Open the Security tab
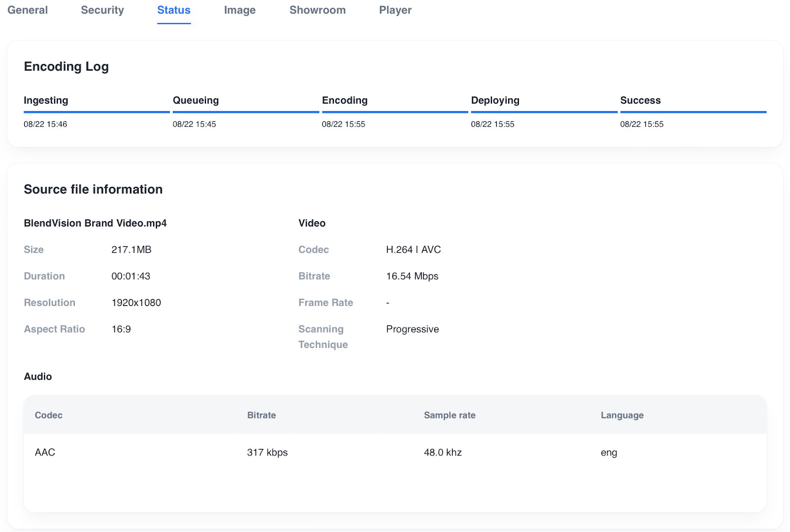The image size is (790, 532). [102, 10]
